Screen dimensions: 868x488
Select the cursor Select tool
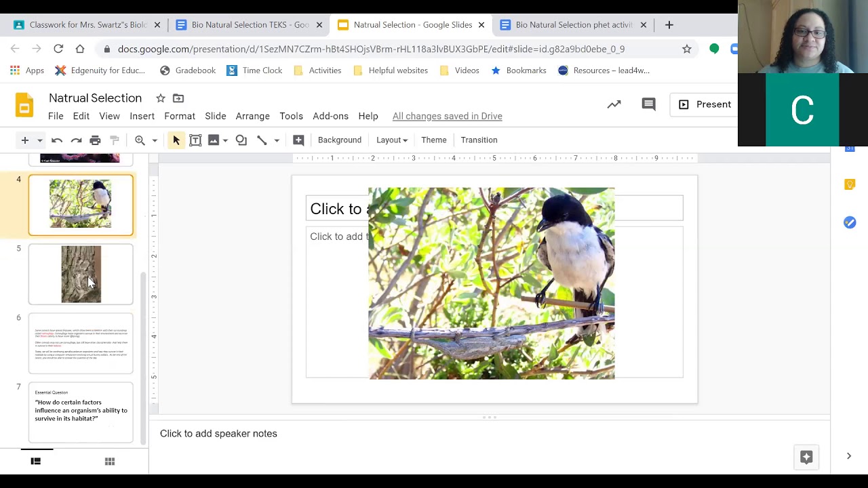[x=176, y=140]
